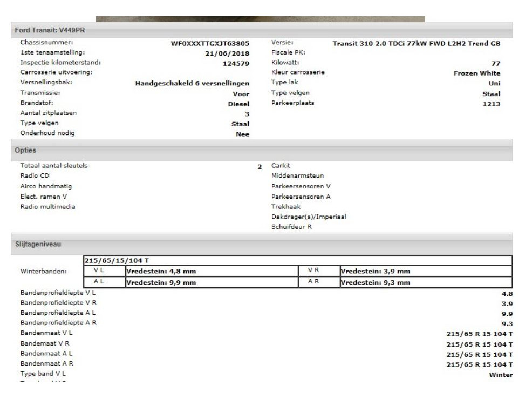Click the vehicle photo strip at top
532x399 pixels.
point(260,19)
